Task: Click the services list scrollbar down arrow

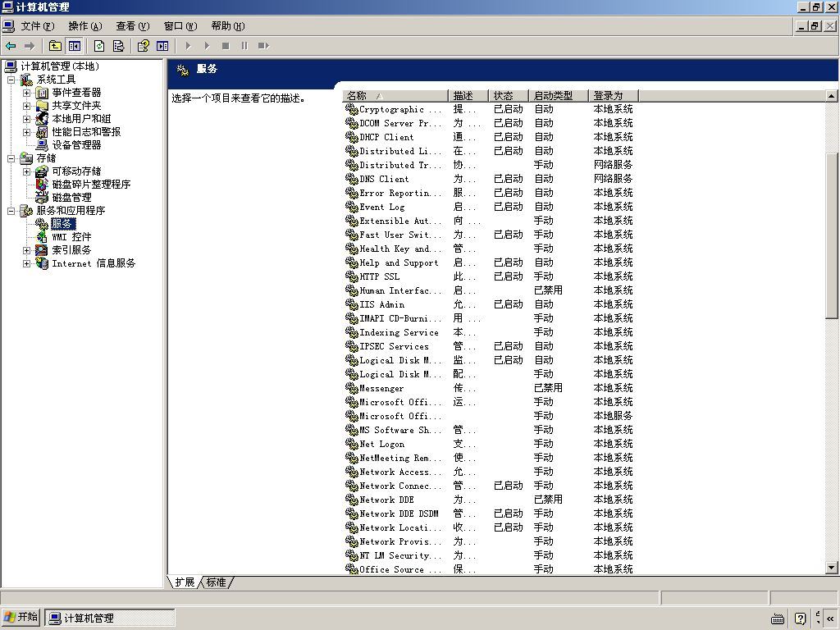Action: click(832, 568)
